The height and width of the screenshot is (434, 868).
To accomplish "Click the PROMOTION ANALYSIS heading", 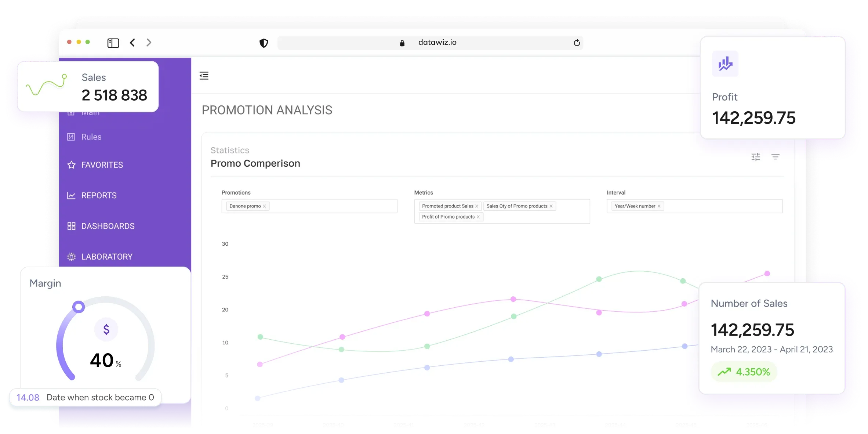I will click(x=267, y=110).
